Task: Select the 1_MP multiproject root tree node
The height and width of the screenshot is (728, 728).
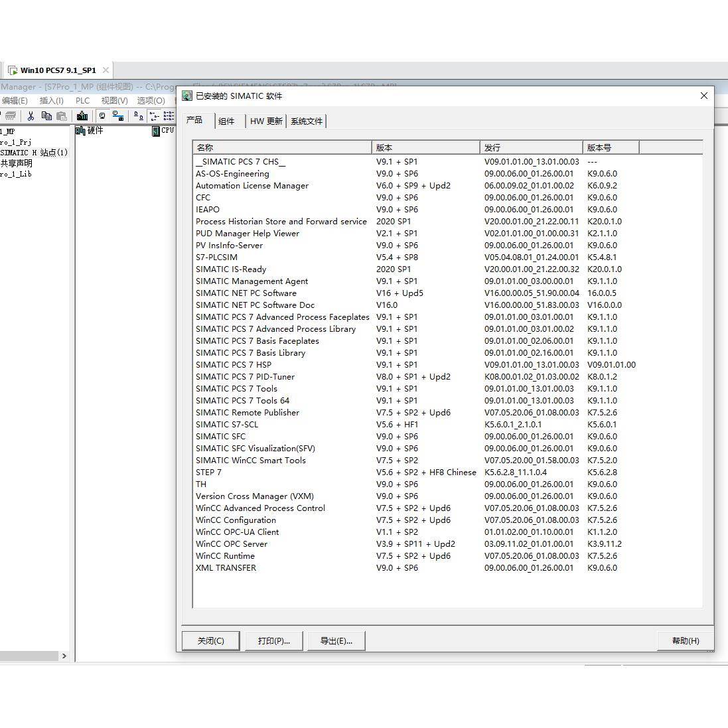Action: [x=7, y=131]
